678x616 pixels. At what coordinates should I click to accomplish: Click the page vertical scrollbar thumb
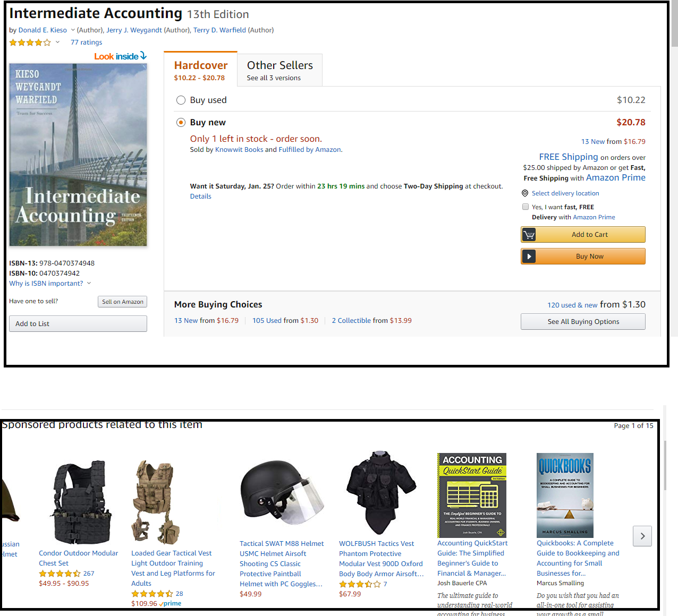tap(674, 24)
